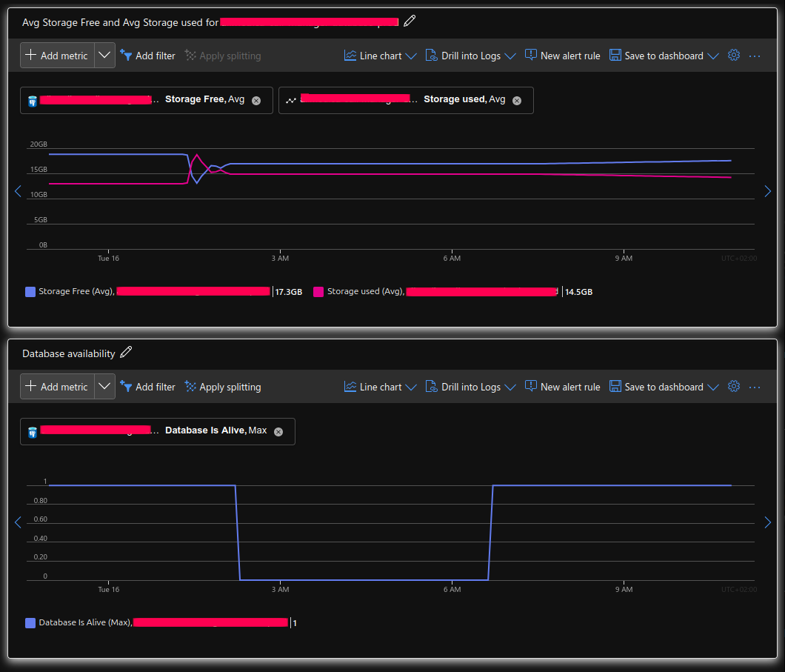
Task: Open Drill into Logs menu in availability chart
Action: tap(470, 387)
